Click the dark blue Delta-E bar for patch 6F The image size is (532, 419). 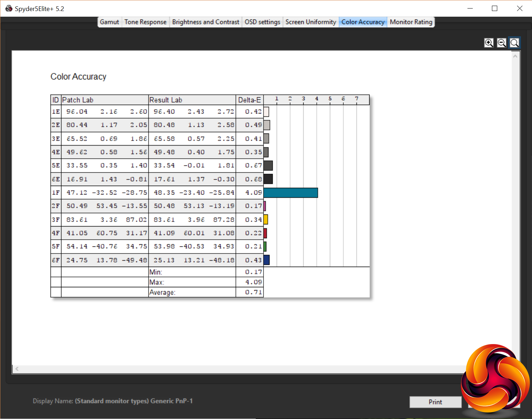(x=267, y=260)
